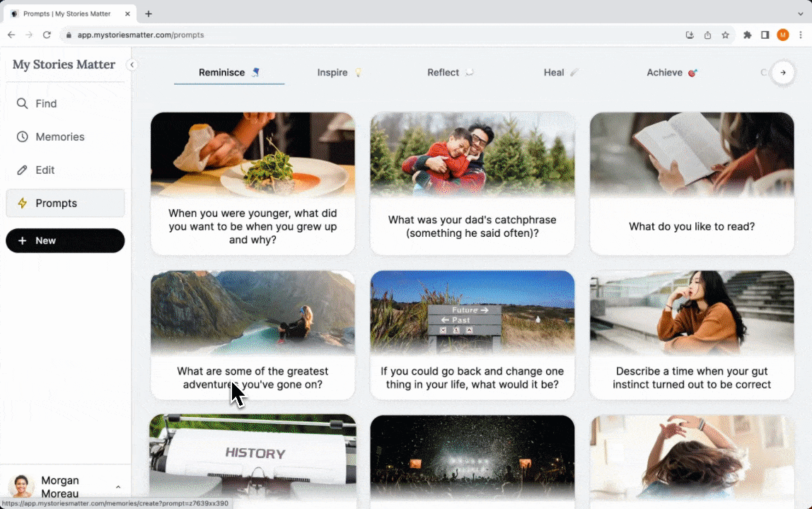Viewport: 812px width, 509px height.
Task: Open Edit in the sidebar
Action: point(65,170)
